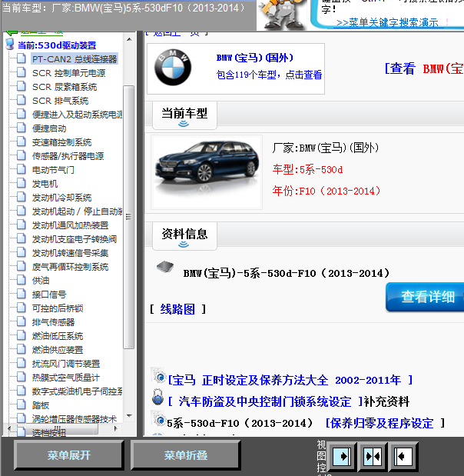This screenshot has height=476, width=464.
Task: Open 可控的后桥锁 item
Action: 58,308
